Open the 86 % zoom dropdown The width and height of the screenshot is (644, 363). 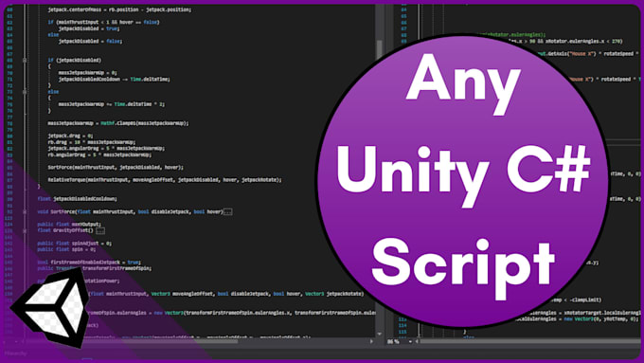[410, 341]
